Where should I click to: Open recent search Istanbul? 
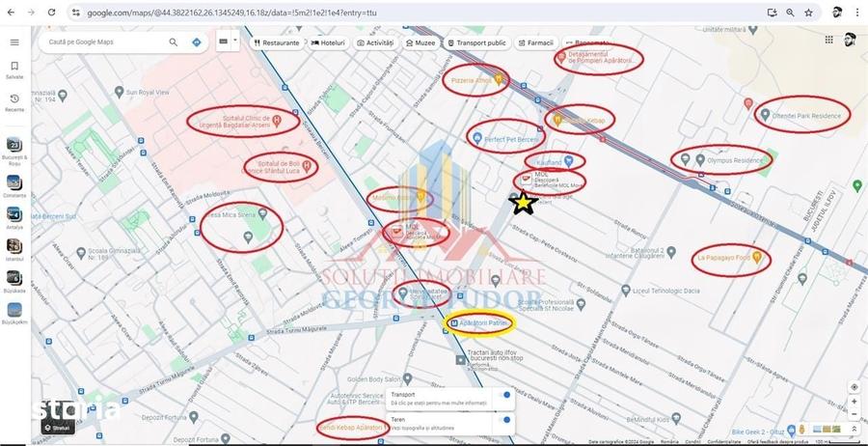(14, 249)
